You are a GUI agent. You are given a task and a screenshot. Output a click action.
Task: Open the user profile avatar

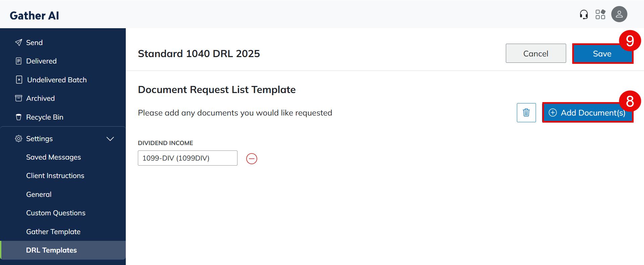(x=619, y=14)
